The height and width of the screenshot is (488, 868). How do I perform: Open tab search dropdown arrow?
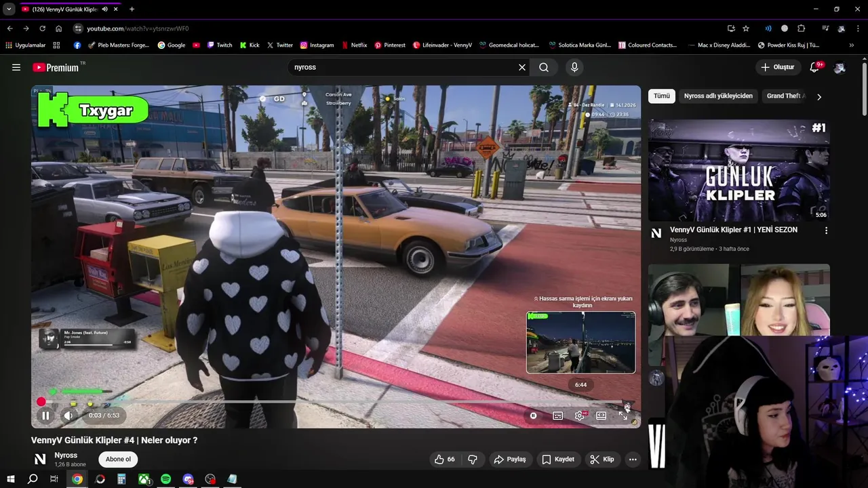coord(9,9)
